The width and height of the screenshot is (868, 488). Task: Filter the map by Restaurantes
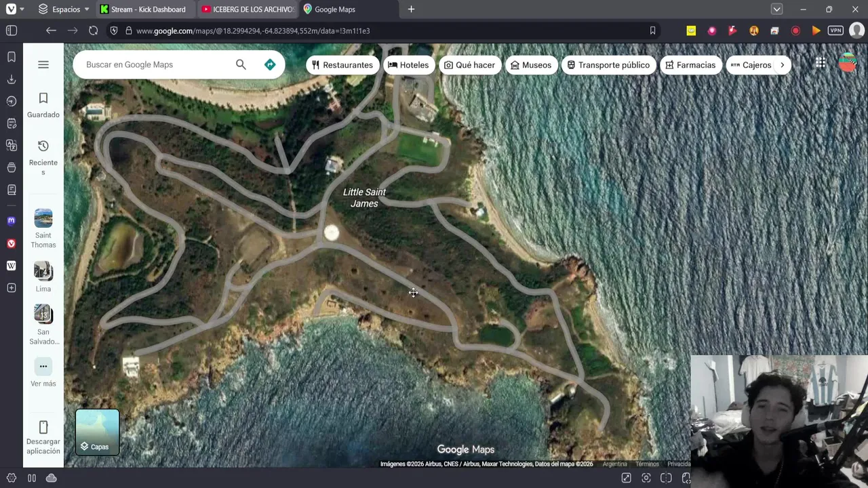pyautogui.click(x=342, y=65)
